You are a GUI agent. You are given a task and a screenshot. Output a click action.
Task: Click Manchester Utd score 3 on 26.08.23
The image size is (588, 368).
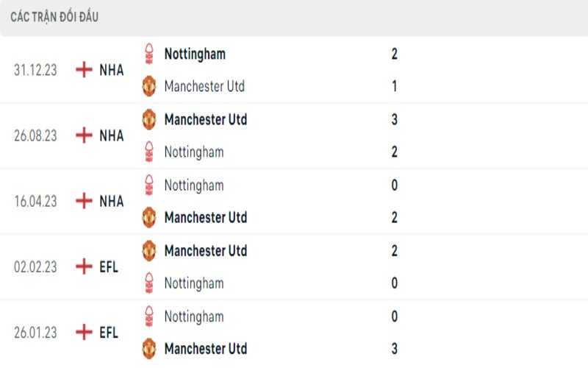395,119
